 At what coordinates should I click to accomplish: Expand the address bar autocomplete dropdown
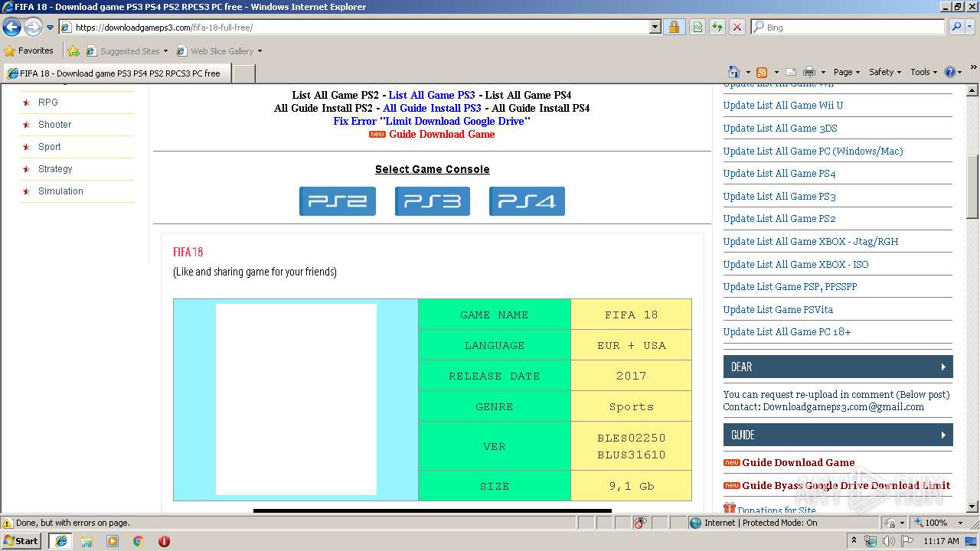pyautogui.click(x=655, y=27)
